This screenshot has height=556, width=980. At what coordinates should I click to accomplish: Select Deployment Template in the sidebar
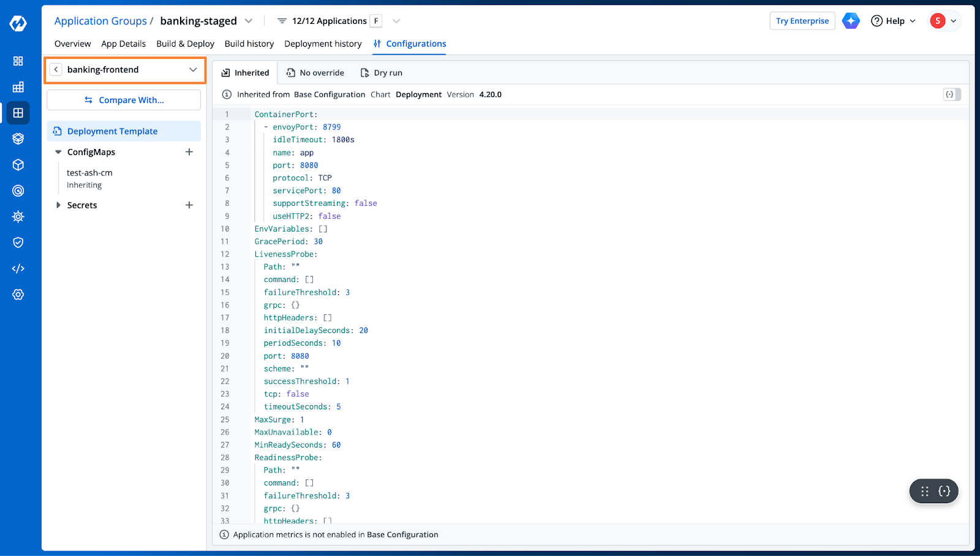tap(124, 131)
